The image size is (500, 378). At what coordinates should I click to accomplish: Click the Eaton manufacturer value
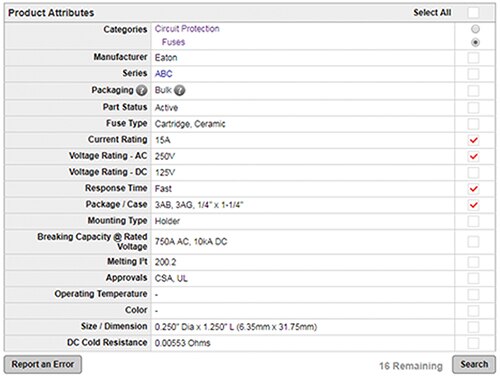click(x=166, y=58)
